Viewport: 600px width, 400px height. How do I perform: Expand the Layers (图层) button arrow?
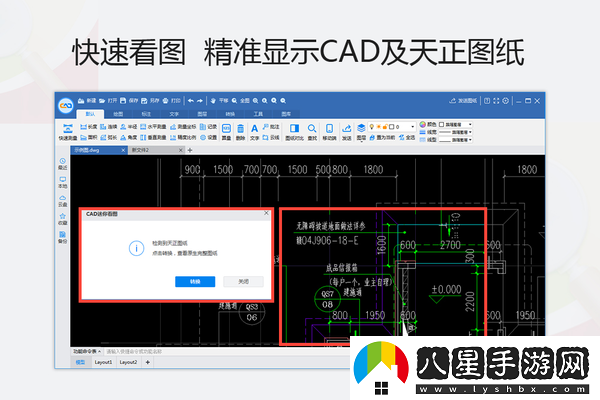pyautogui.click(x=361, y=141)
